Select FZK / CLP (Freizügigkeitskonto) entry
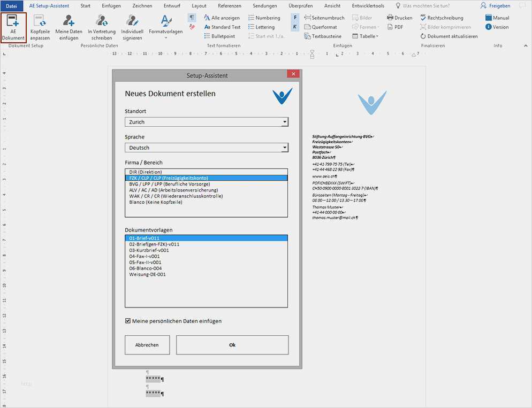 206,178
